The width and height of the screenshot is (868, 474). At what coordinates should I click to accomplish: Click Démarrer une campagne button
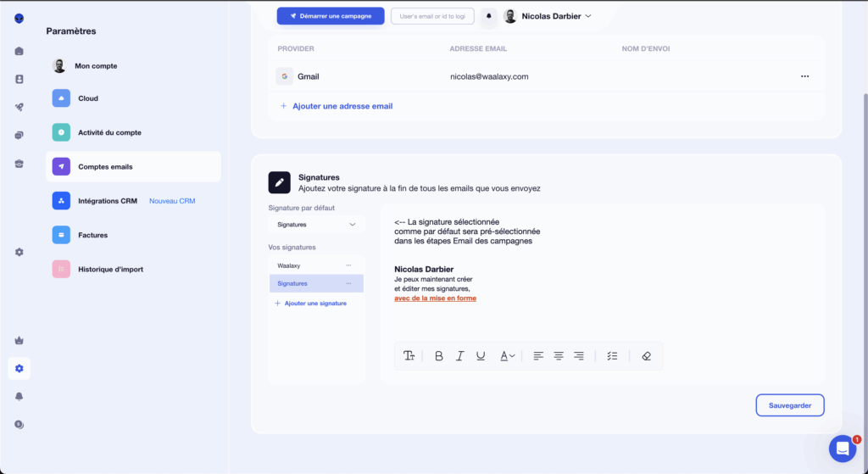pos(331,16)
